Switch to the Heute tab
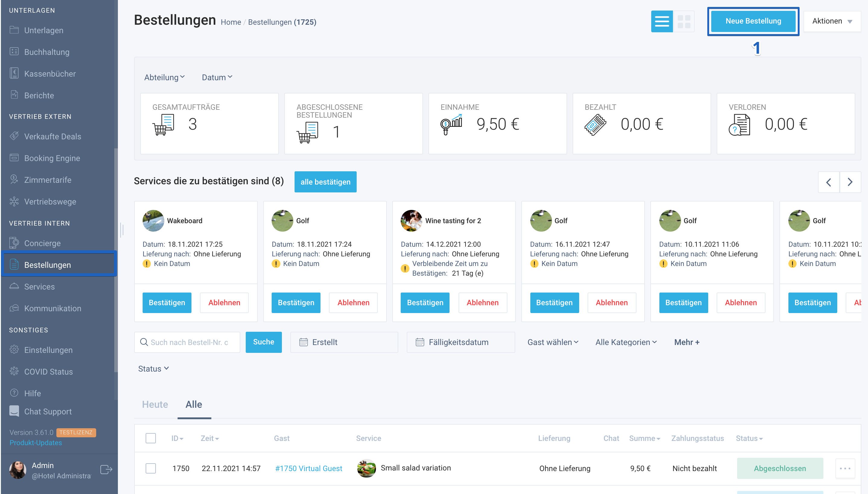868x494 pixels. 155,404
